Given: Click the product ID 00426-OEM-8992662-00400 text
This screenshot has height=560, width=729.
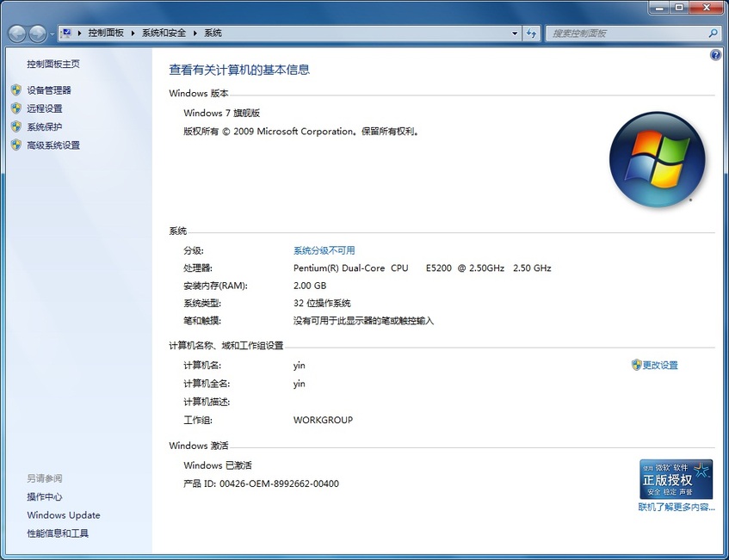Looking at the screenshot, I should pyautogui.click(x=262, y=483).
